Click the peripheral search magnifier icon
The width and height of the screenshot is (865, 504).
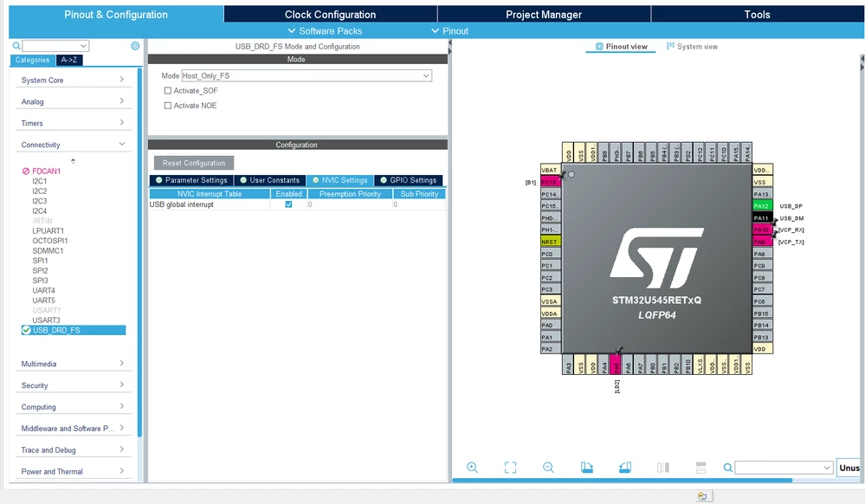(16, 46)
